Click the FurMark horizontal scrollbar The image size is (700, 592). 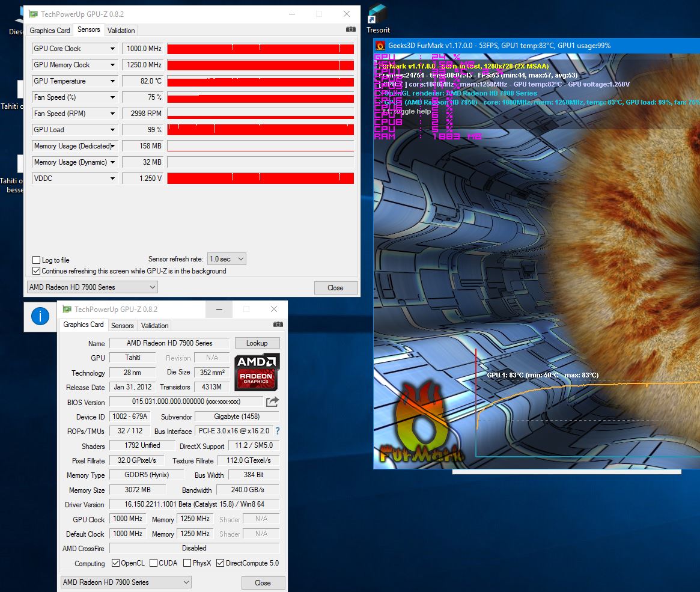click(x=567, y=472)
